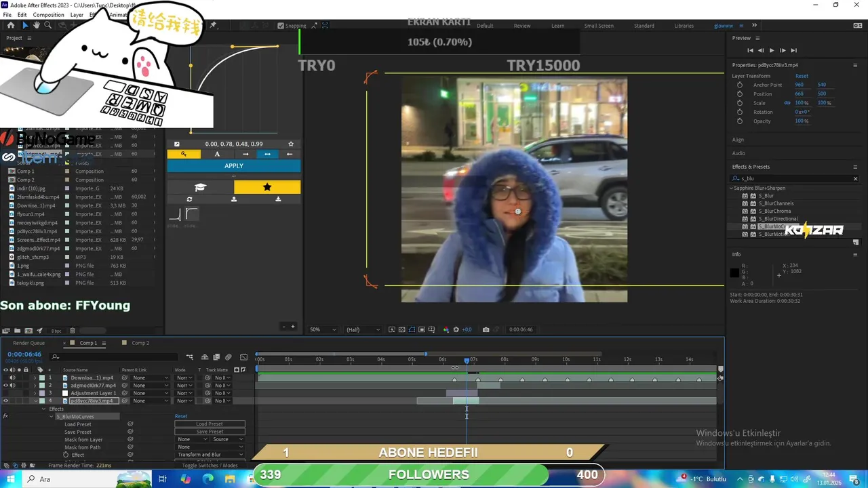This screenshot has width=868, height=488.
Task: Reset S_BlurMoCurves effect
Action: point(181,416)
